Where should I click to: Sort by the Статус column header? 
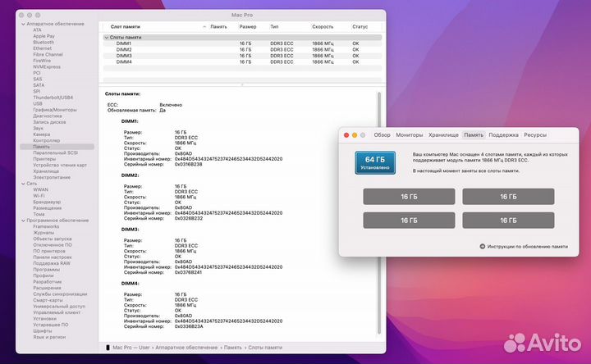pos(360,27)
